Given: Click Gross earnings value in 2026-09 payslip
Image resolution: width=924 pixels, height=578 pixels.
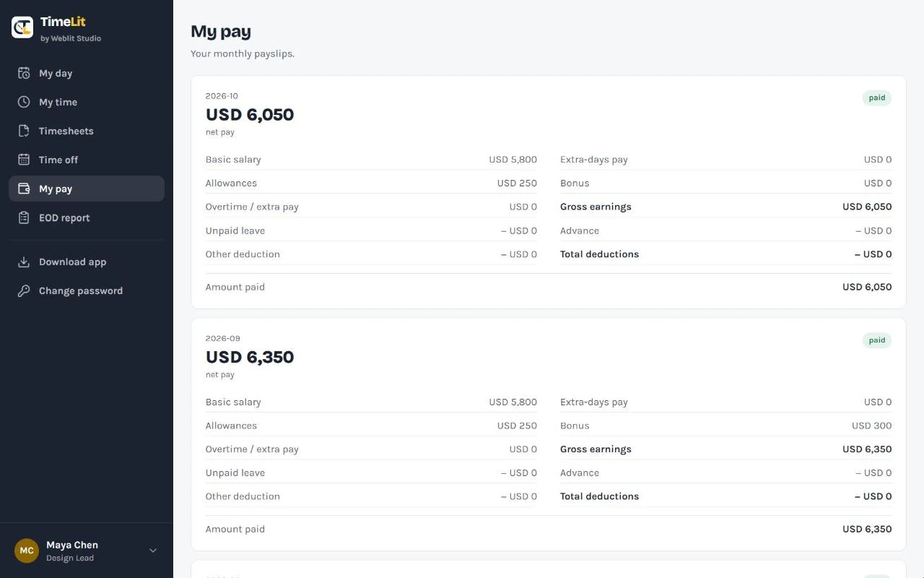Looking at the screenshot, I should [x=867, y=449].
